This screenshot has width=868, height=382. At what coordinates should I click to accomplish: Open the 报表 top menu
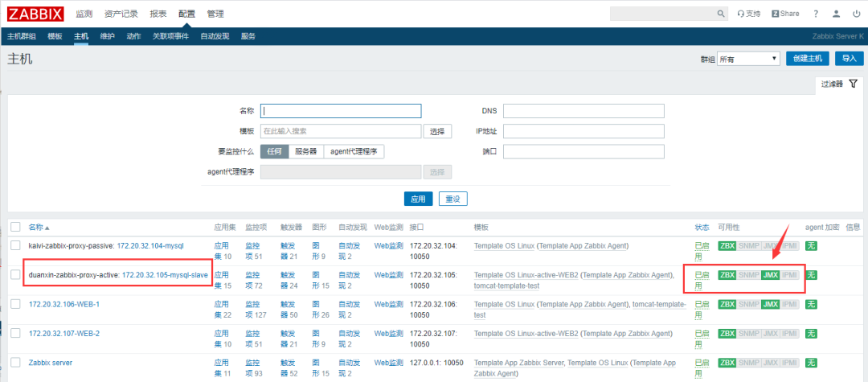coord(158,14)
